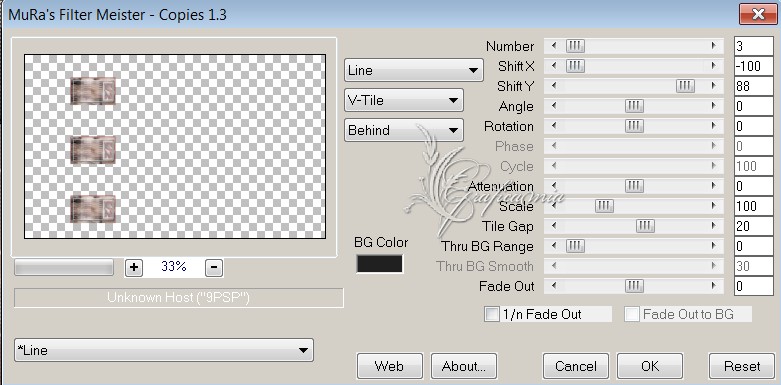781x385 pixels.
Task: Open the Line mode dropdown
Action: [x=413, y=70]
